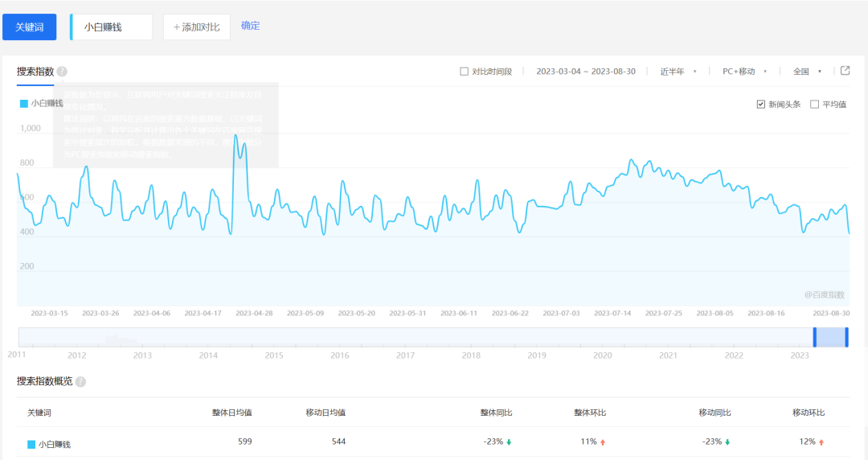Select the 搜索指数 tab

click(35, 72)
